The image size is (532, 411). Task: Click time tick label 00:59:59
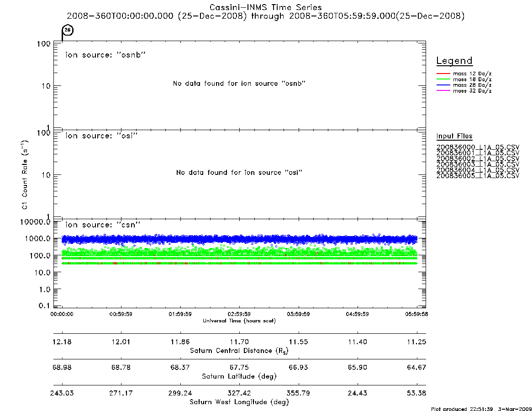[121, 314]
